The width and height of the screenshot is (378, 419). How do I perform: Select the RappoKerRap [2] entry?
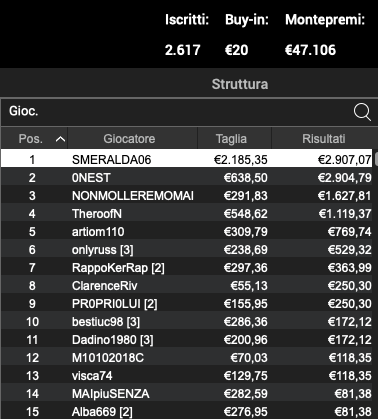click(x=187, y=267)
